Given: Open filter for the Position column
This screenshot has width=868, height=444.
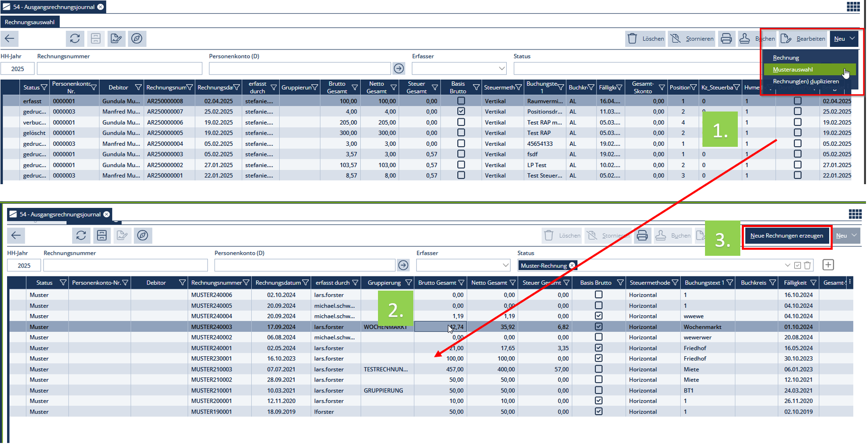Looking at the screenshot, I should pyautogui.click(x=693, y=87).
